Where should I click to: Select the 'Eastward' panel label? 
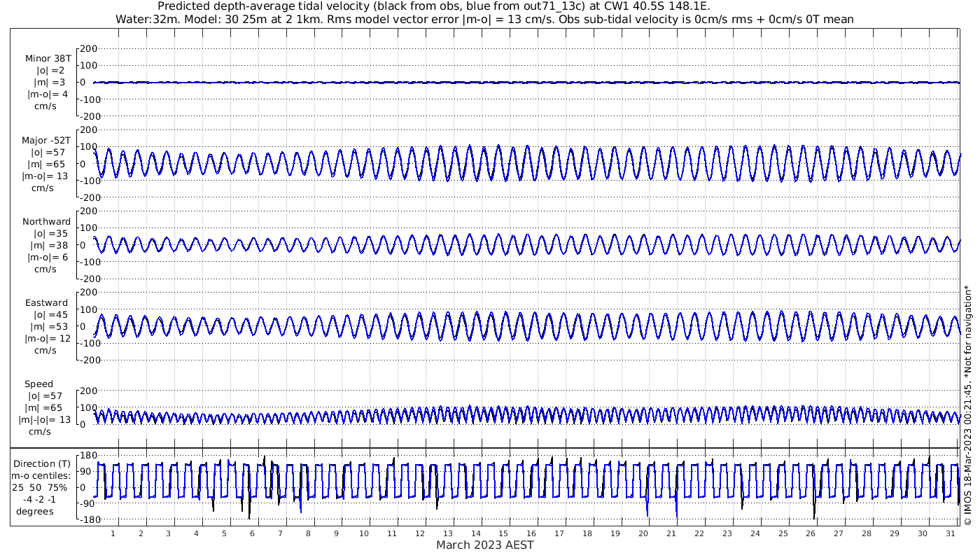(46, 303)
